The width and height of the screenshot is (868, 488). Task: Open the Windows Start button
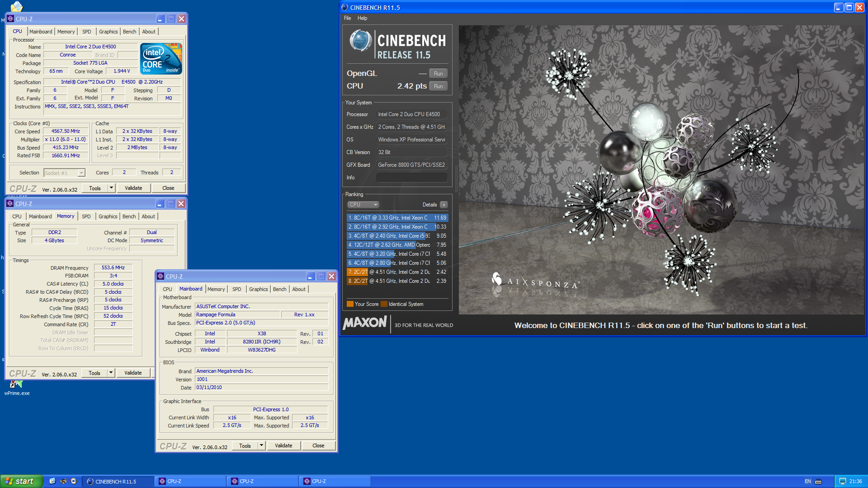pyautogui.click(x=22, y=481)
